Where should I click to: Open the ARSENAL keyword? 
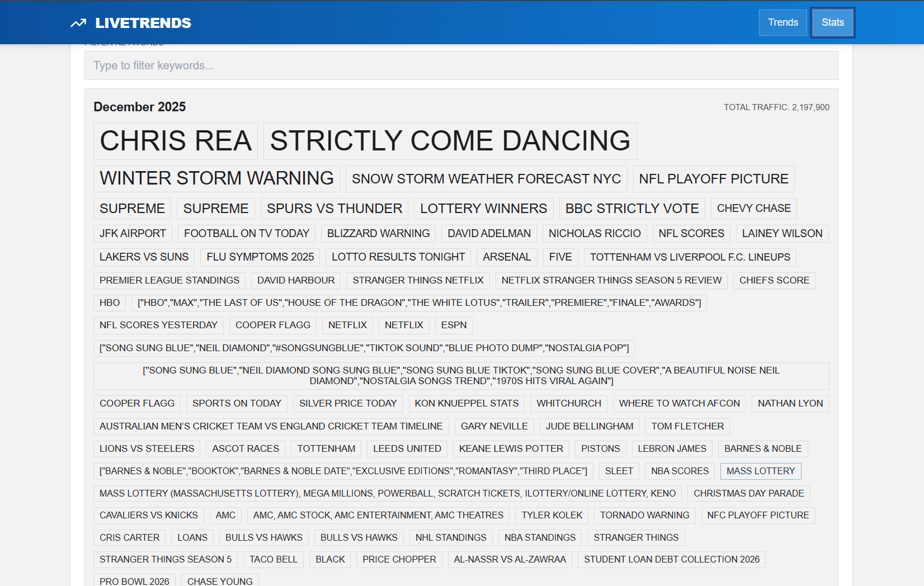pyautogui.click(x=507, y=257)
